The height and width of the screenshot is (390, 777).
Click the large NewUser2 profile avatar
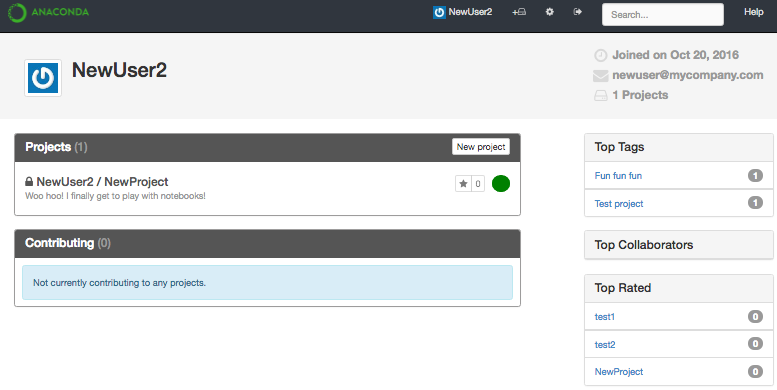43,78
